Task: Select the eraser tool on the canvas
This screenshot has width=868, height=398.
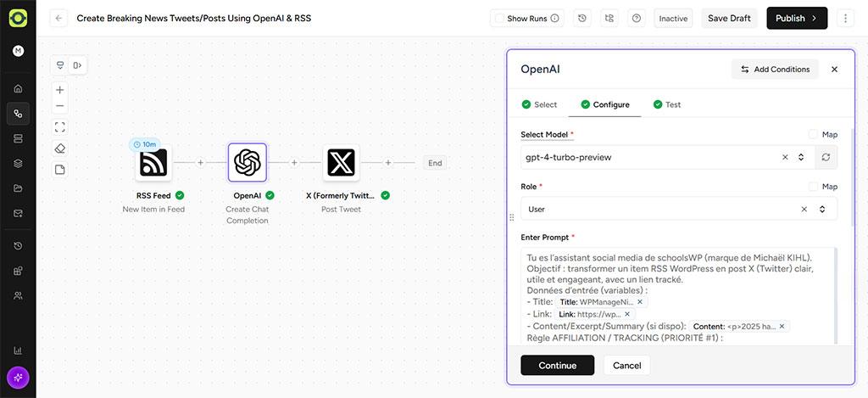Action: pyautogui.click(x=60, y=149)
